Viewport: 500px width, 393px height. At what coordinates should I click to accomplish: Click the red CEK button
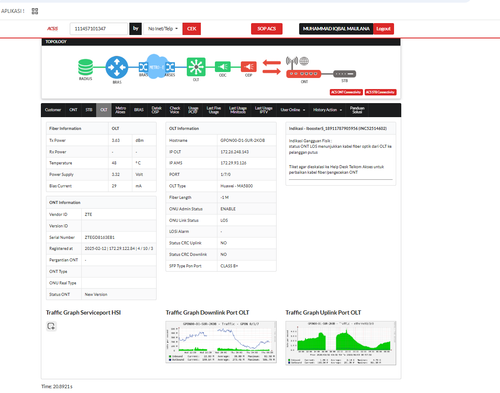click(x=192, y=29)
